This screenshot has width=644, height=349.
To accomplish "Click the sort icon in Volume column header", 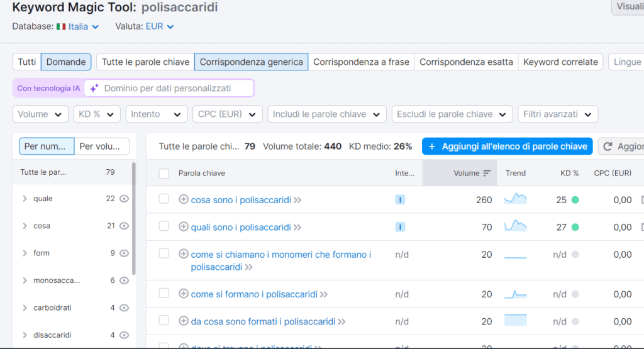I will 487,174.
